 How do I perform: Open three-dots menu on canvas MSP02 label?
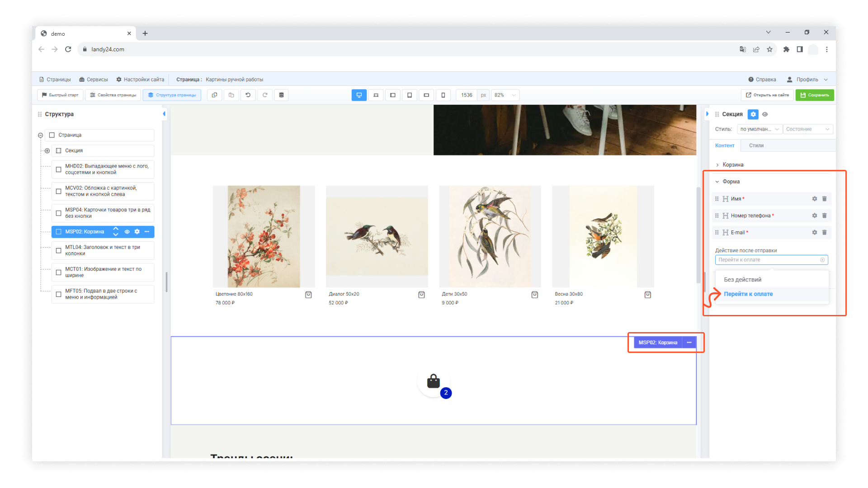click(689, 343)
